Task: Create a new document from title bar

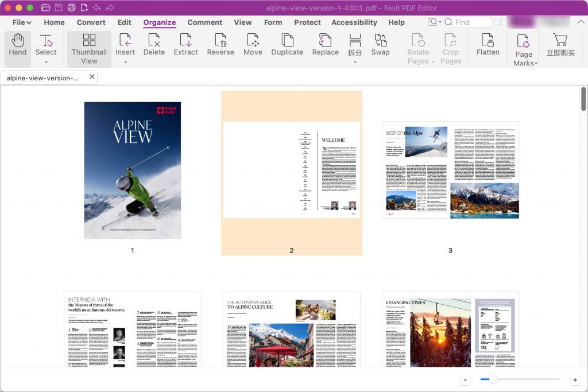Action: [84, 7]
